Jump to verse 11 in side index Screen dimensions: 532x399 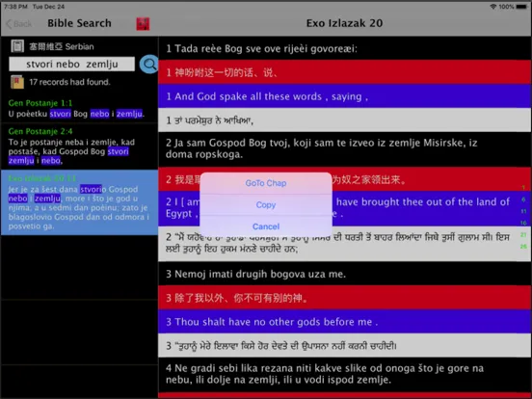pos(523,211)
